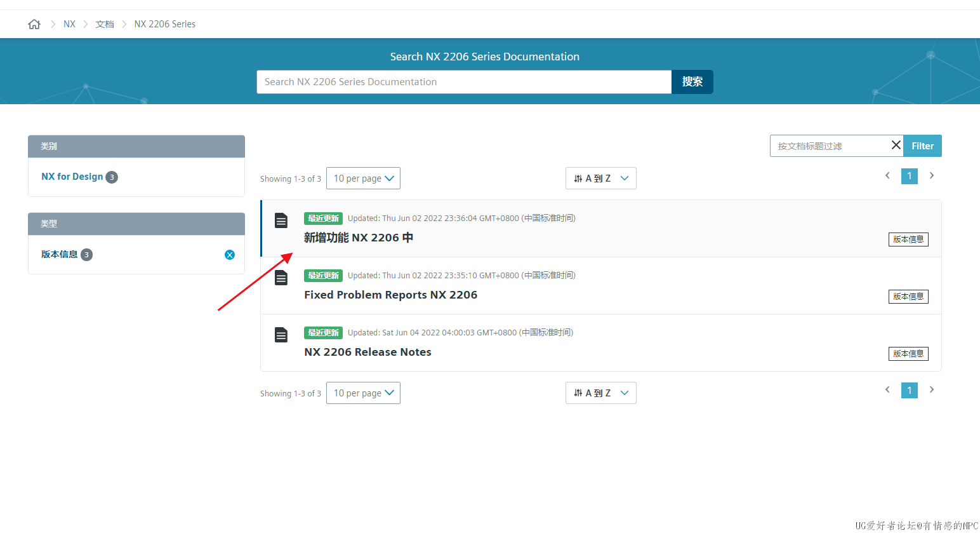Click document icon for 新增功能 NX 2206
Viewport: 980px width, 533px height.
281,220
